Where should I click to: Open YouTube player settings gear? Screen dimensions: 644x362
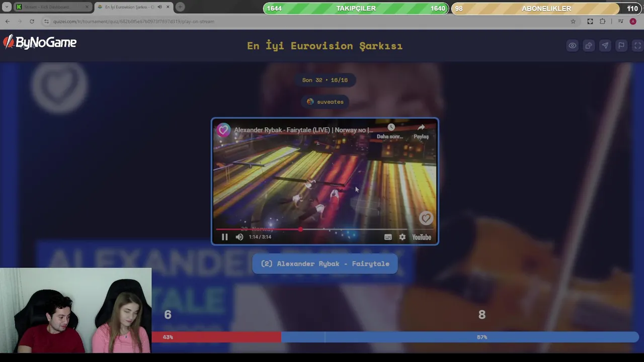(x=403, y=237)
